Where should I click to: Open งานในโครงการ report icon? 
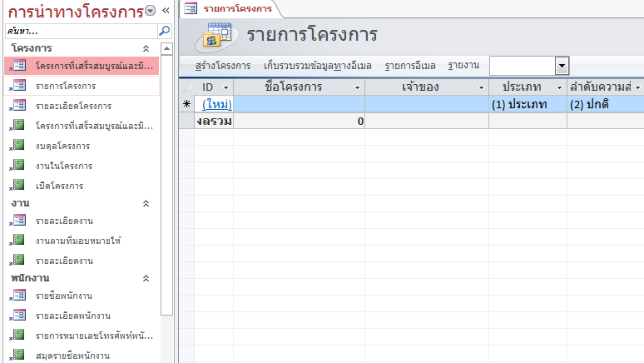pyautogui.click(x=19, y=166)
